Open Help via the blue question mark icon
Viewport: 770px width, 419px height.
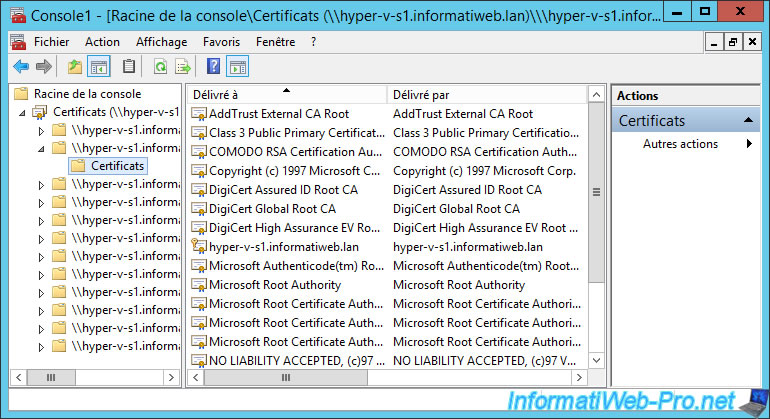point(213,67)
